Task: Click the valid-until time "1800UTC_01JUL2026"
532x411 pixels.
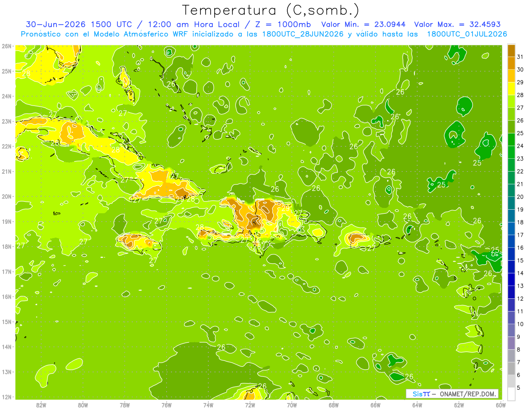Action: (467, 34)
